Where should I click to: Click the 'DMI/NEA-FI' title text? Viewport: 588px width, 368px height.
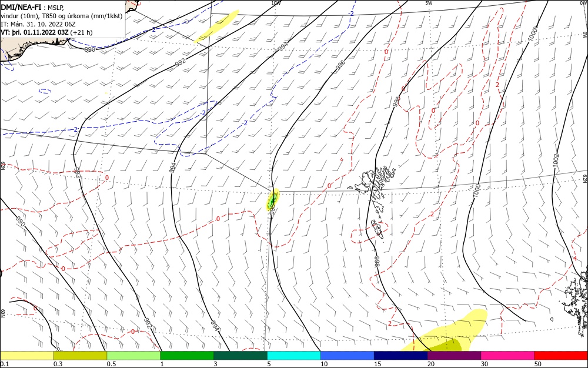coord(21,7)
